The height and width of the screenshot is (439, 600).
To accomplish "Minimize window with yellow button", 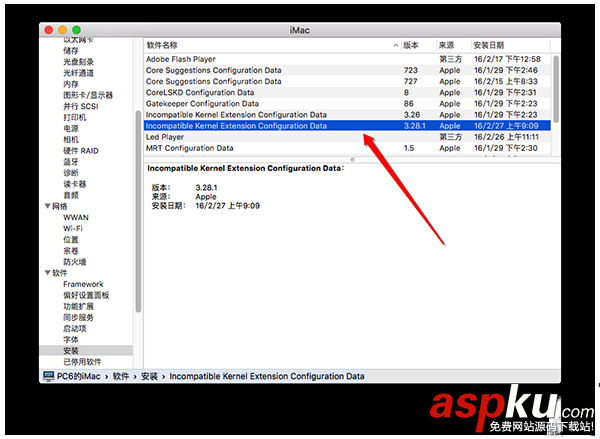I will point(63,30).
